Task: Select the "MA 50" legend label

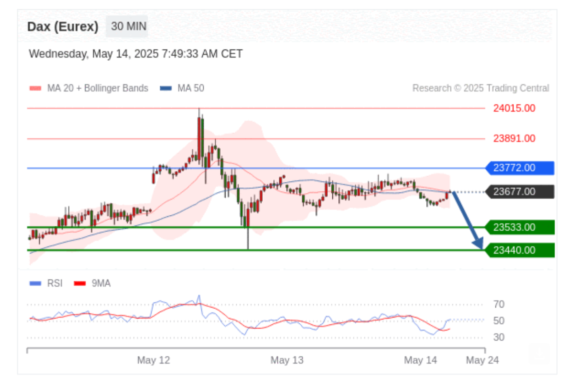Action: tap(191, 88)
